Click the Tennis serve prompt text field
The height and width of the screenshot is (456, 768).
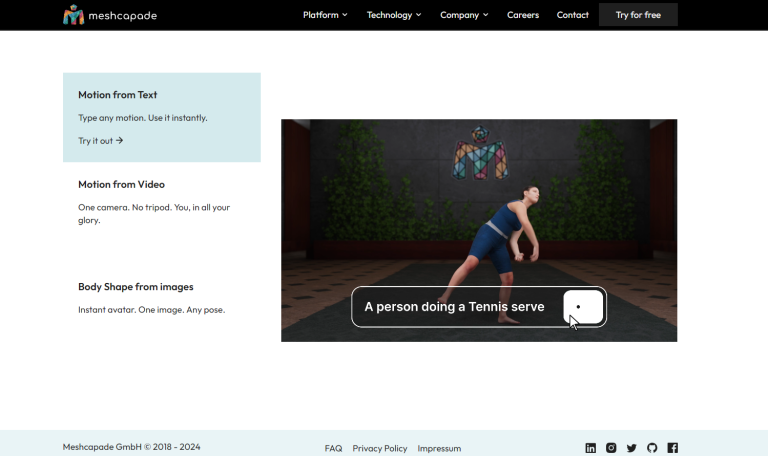click(454, 307)
